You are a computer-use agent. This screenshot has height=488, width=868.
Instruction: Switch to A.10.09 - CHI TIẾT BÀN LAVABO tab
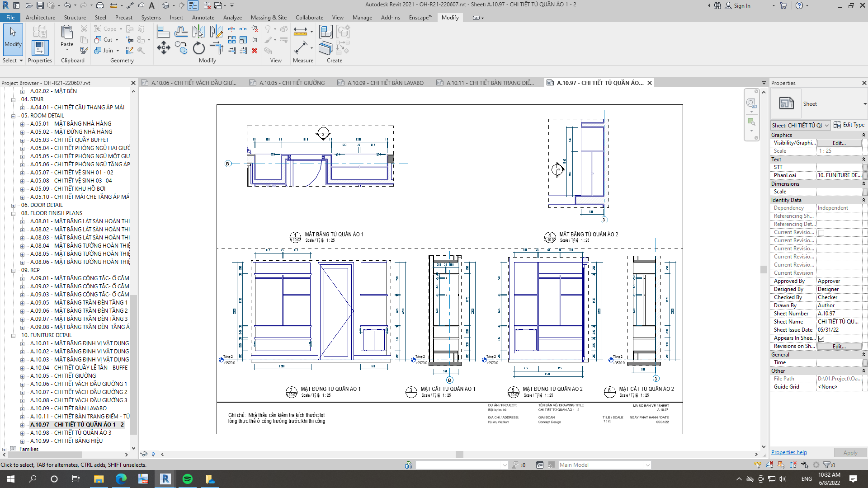385,83
